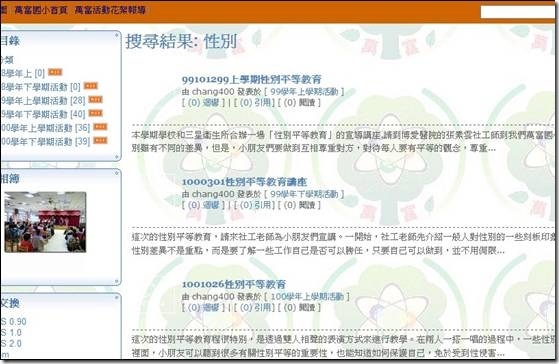This screenshot has height=364, width=559.
Task: Click excerpt beginning 本學期學校和三星衛生所合辦
Action: click(x=343, y=142)
